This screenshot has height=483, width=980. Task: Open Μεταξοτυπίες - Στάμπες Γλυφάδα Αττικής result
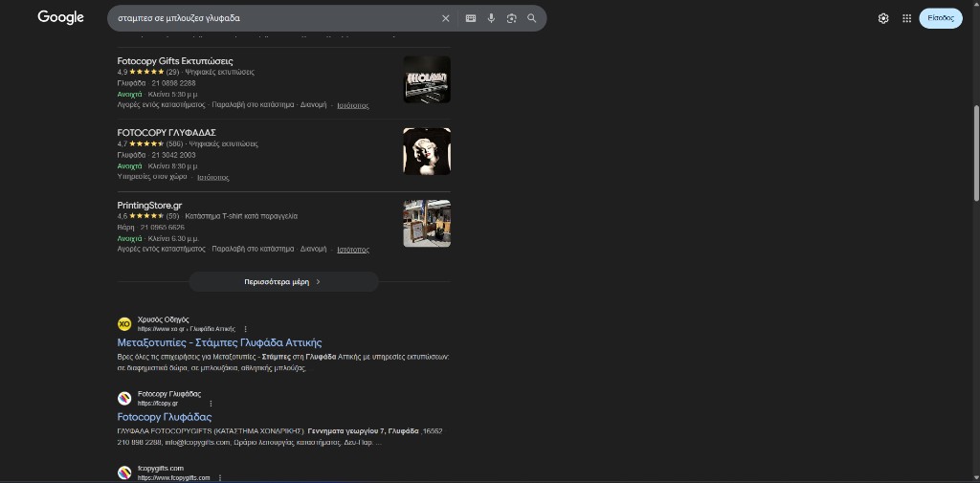219,342
